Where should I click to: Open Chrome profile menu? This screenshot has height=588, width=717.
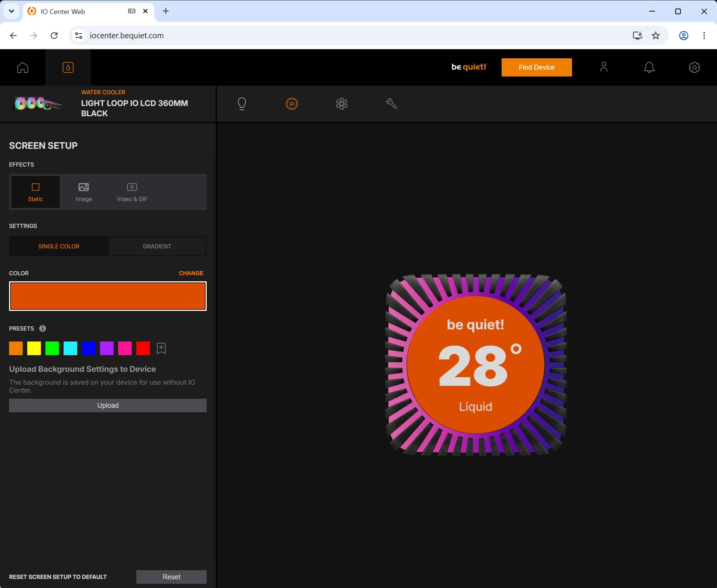pos(684,36)
